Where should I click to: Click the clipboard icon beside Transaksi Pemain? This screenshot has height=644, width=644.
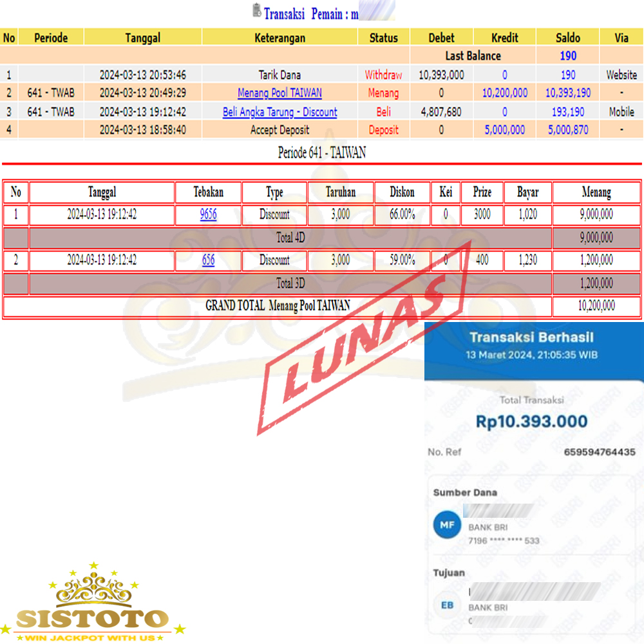(257, 10)
